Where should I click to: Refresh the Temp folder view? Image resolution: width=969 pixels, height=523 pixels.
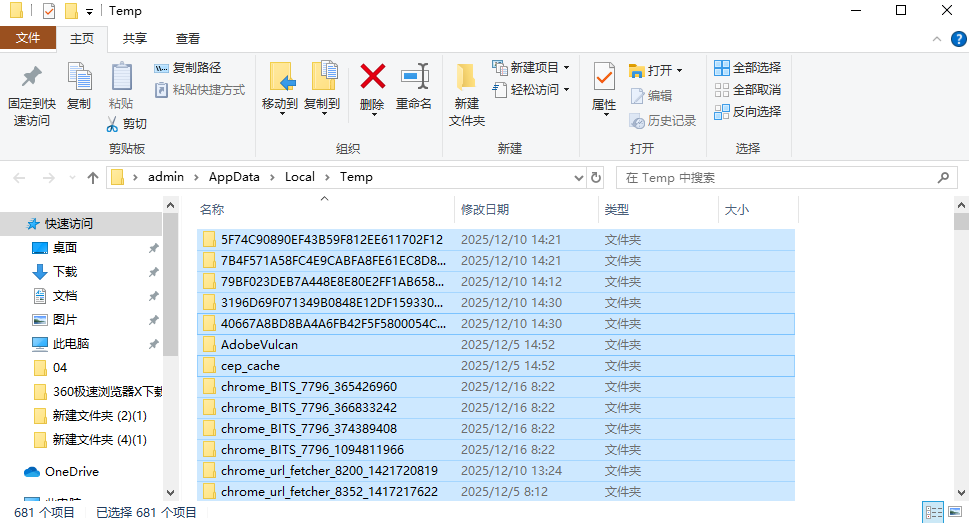(597, 177)
